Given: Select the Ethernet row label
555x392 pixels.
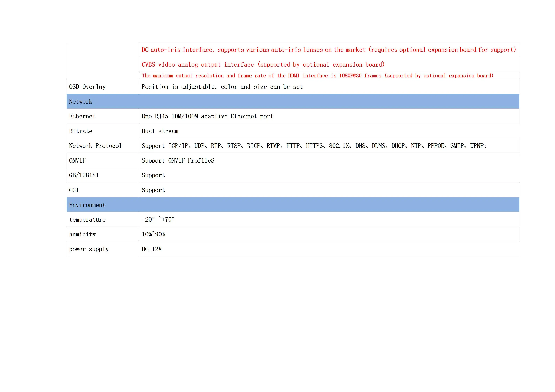Looking at the screenshot, I should 82,116.
